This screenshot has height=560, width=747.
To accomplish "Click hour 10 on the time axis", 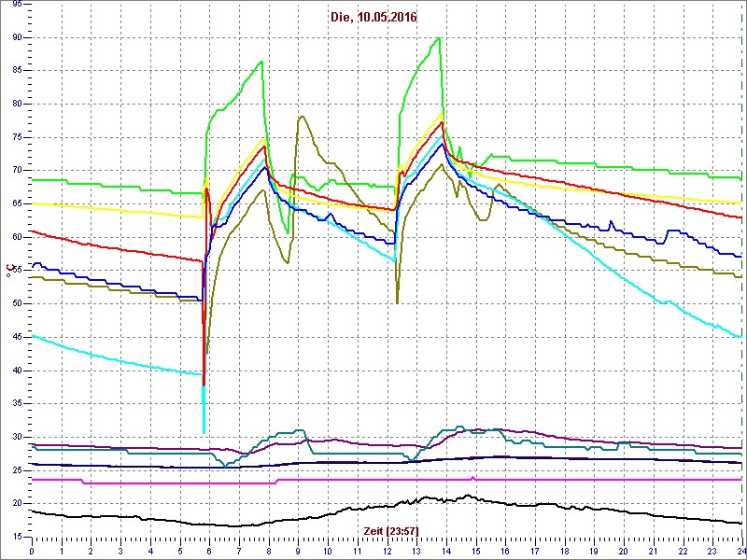I will tap(328, 551).
